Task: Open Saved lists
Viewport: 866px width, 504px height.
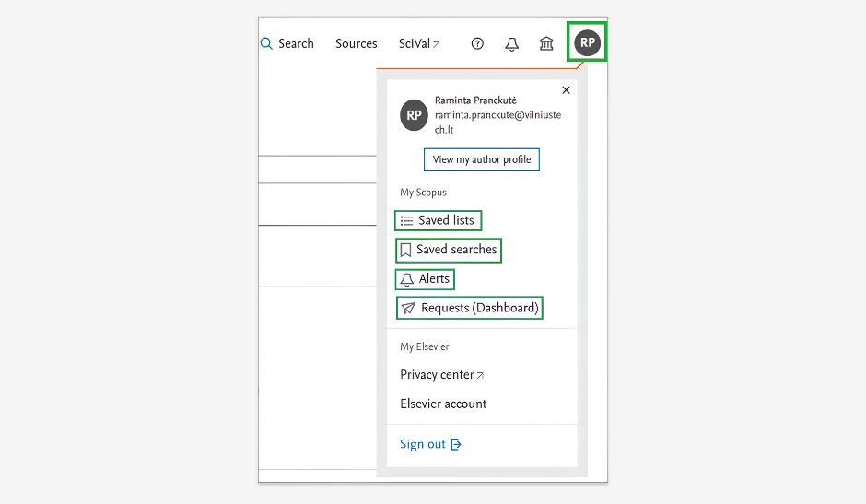Action: (438, 220)
